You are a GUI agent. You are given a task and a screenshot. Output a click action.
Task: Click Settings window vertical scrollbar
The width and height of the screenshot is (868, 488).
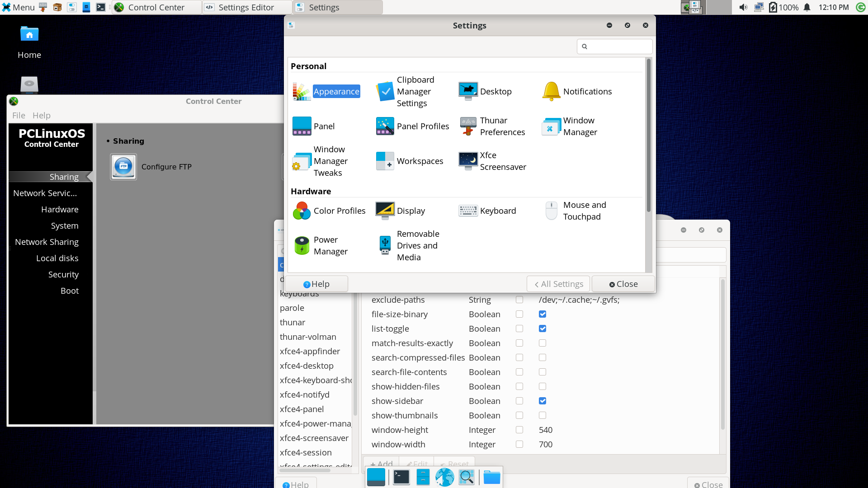tap(649, 136)
